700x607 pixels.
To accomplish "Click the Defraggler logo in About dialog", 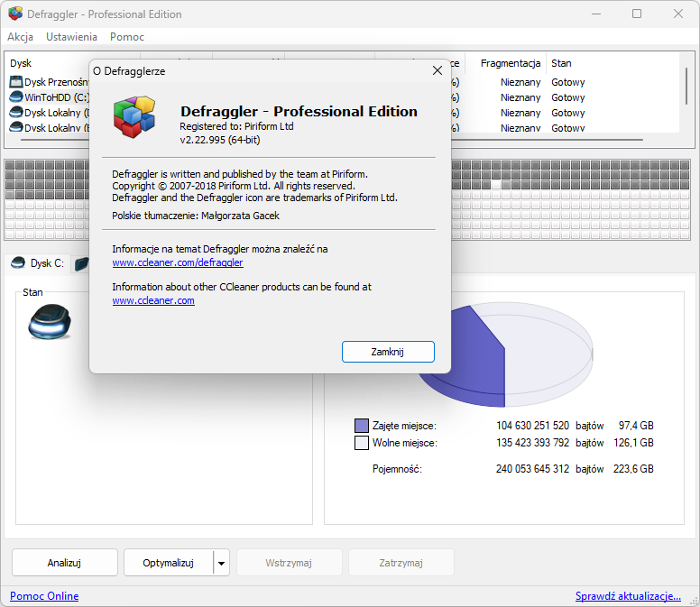I will point(134,116).
